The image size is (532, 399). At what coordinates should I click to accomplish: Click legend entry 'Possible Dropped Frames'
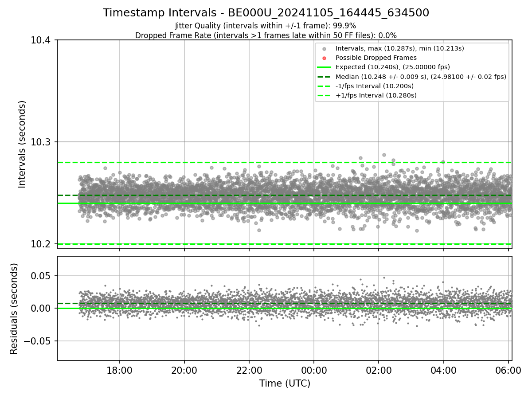pos(376,58)
